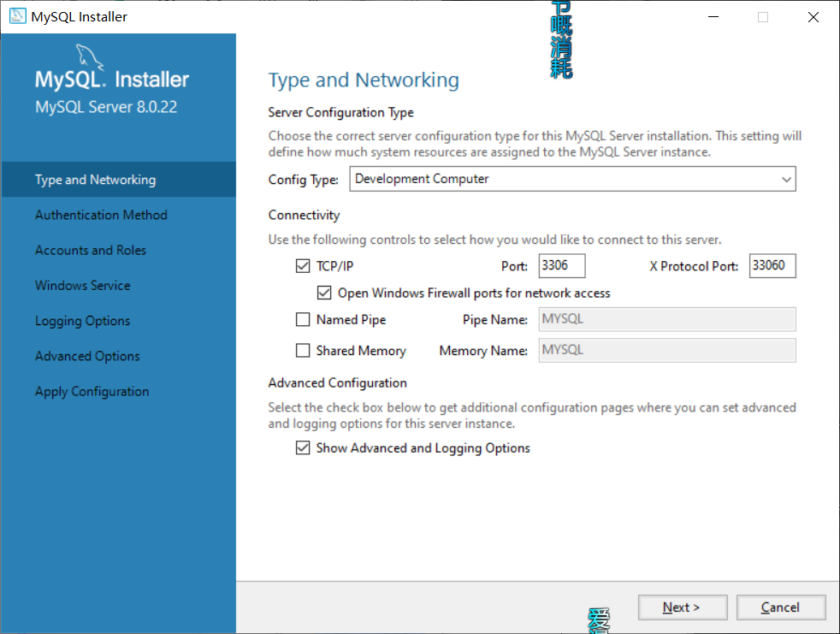The height and width of the screenshot is (634, 840).
Task: Select Type and Networking step
Action: tap(118, 180)
